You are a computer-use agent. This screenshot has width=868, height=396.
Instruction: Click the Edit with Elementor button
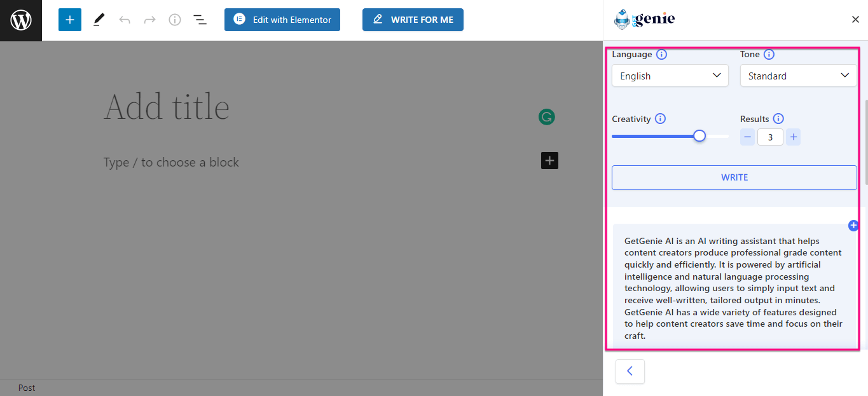coord(282,20)
